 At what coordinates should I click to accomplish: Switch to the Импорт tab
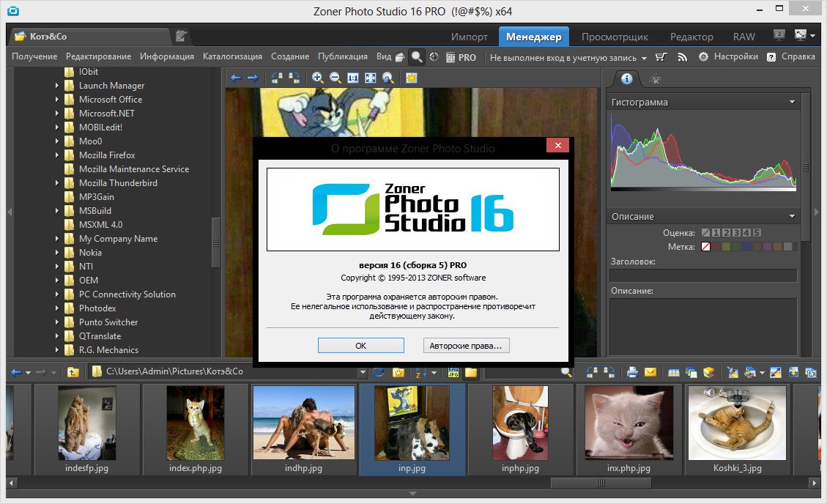point(469,37)
